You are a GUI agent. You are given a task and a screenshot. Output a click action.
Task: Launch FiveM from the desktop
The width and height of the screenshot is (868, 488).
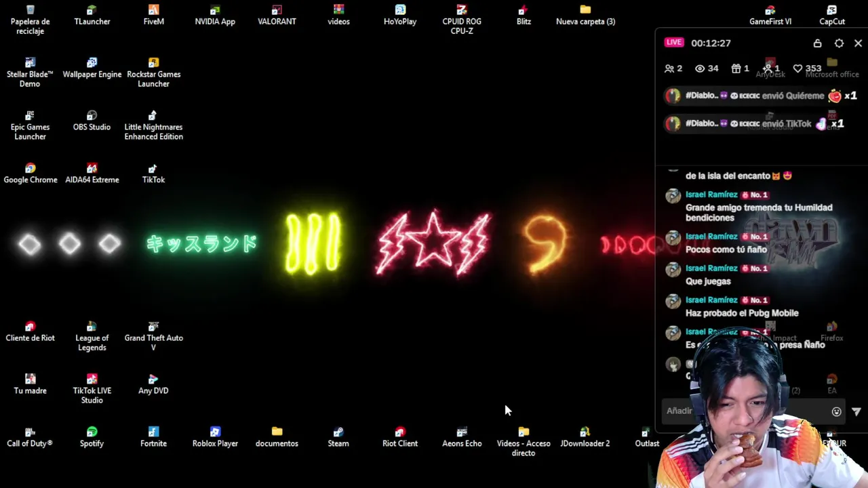click(x=153, y=15)
